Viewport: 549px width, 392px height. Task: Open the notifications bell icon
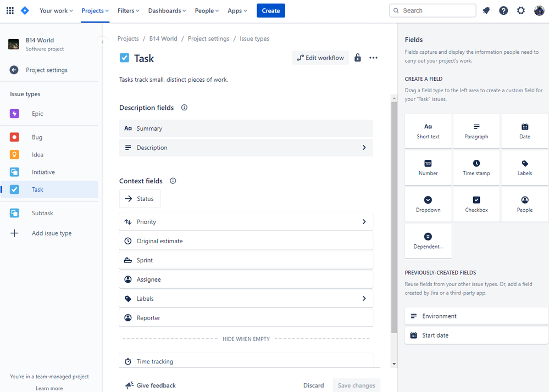coord(486,10)
